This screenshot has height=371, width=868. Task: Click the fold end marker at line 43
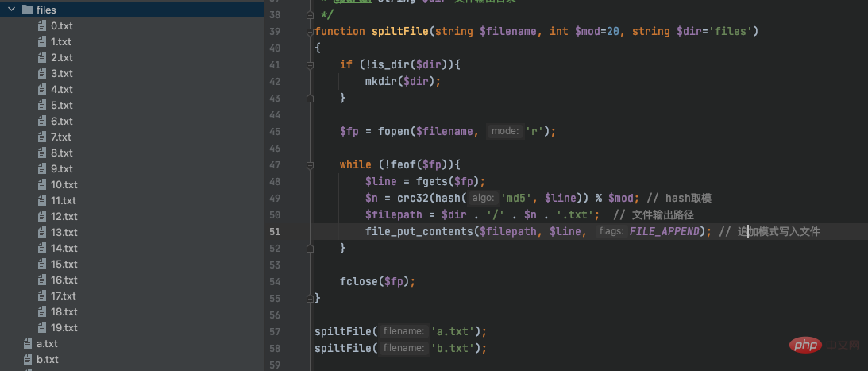310,98
